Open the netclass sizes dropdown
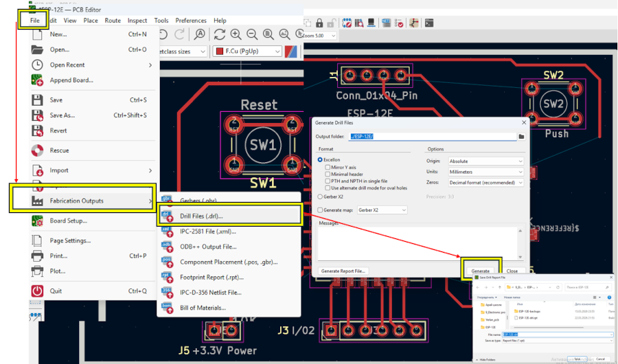Viewport: 618px width, 364px height. pos(183,52)
